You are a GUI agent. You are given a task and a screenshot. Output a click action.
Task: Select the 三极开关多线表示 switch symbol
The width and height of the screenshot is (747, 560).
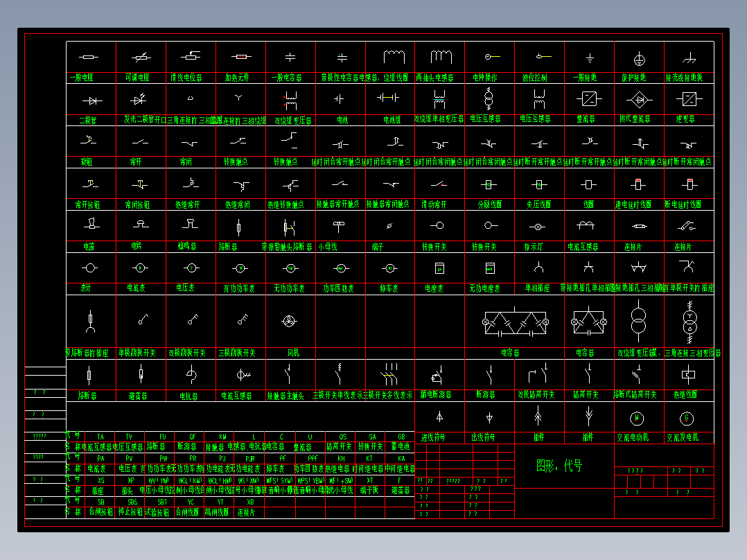[x=389, y=374]
